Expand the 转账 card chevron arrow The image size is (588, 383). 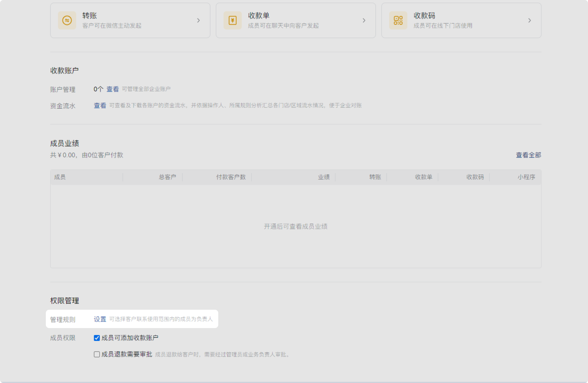[x=198, y=20]
